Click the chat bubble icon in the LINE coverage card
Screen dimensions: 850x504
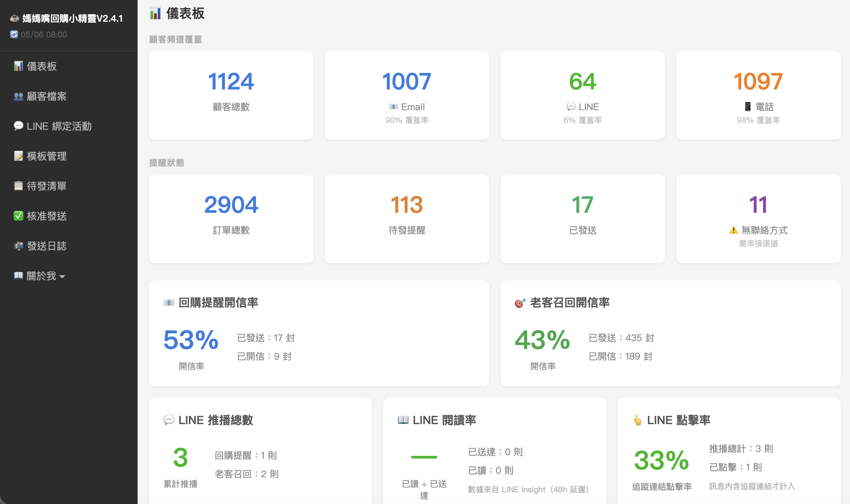571,107
